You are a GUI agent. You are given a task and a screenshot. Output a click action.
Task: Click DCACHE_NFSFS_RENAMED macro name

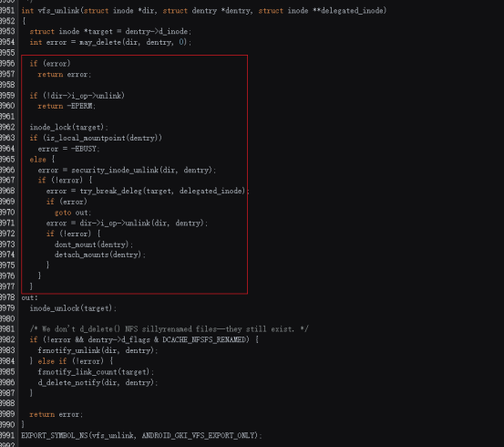[x=204, y=339]
